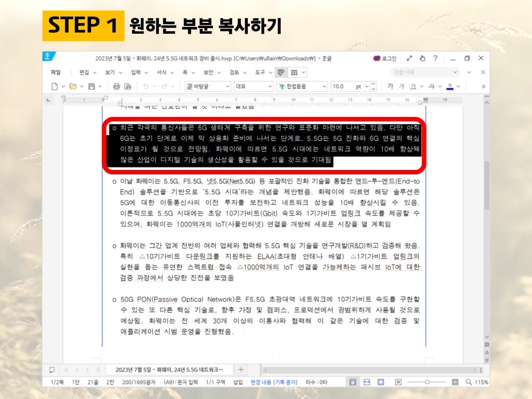Toggle the table-style toolbar icon
The image size is (532, 399).
pyautogui.click(x=294, y=72)
